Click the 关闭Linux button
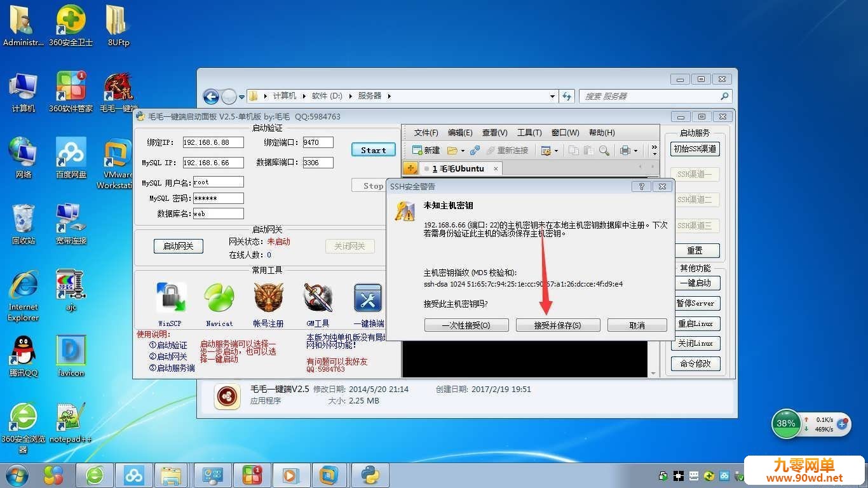This screenshot has height=488, width=868. click(695, 343)
